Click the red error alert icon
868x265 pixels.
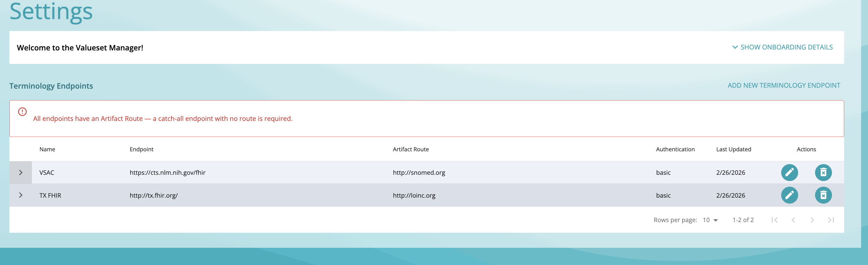coord(22,112)
